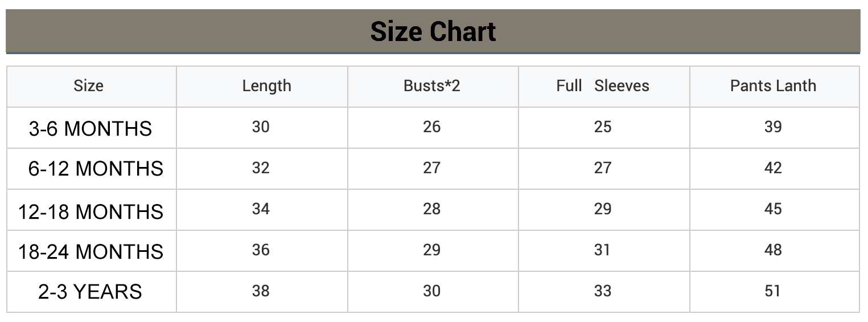Screen dimensions: 868x322
Task: Click the 12-18 MONTHS size row label
Action: pyautogui.click(x=91, y=212)
